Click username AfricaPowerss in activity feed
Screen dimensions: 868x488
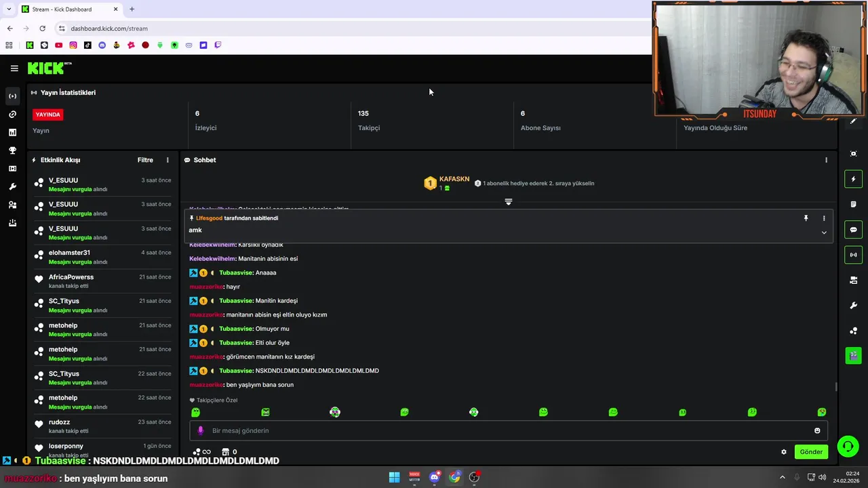[x=71, y=277]
